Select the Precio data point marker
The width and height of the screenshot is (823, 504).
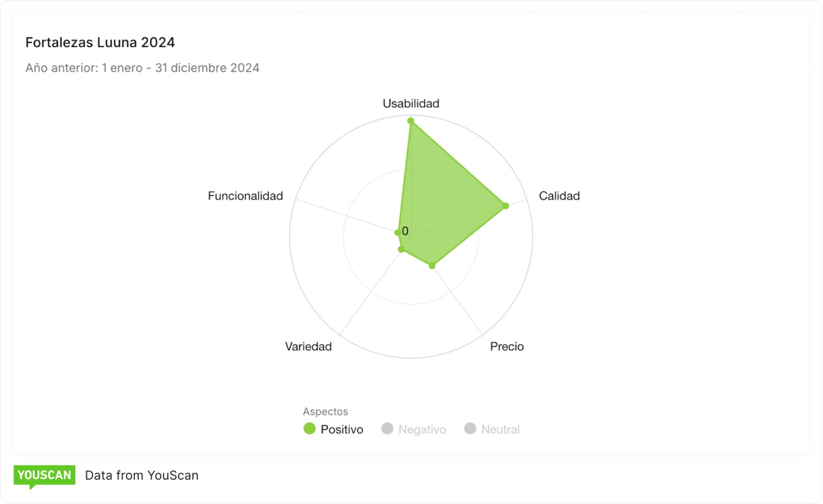point(432,265)
